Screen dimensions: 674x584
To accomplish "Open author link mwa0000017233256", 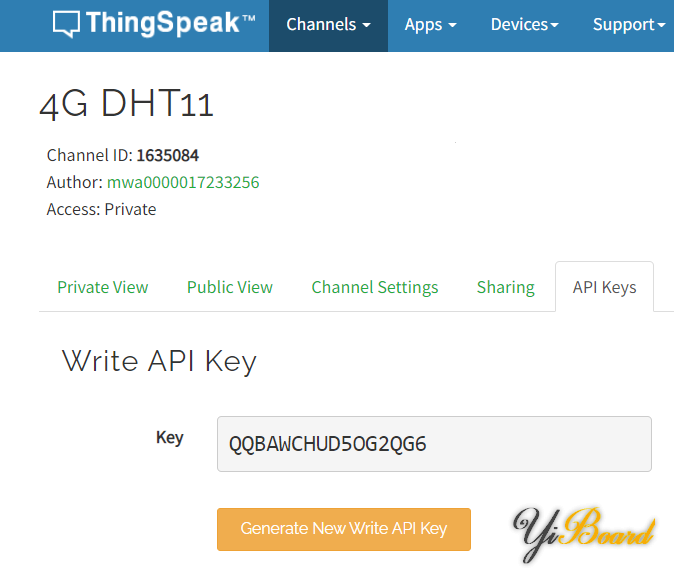I will pyautogui.click(x=183, y=182).
